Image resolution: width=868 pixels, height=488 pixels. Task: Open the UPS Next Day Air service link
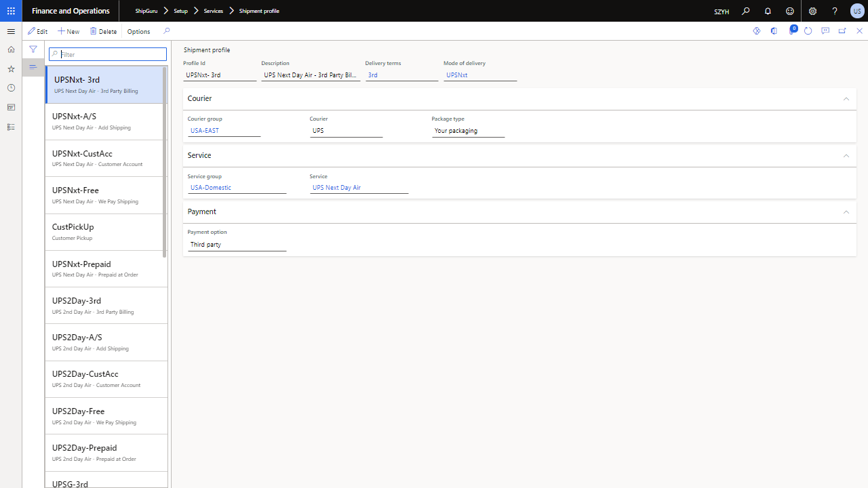click(337, 188)
